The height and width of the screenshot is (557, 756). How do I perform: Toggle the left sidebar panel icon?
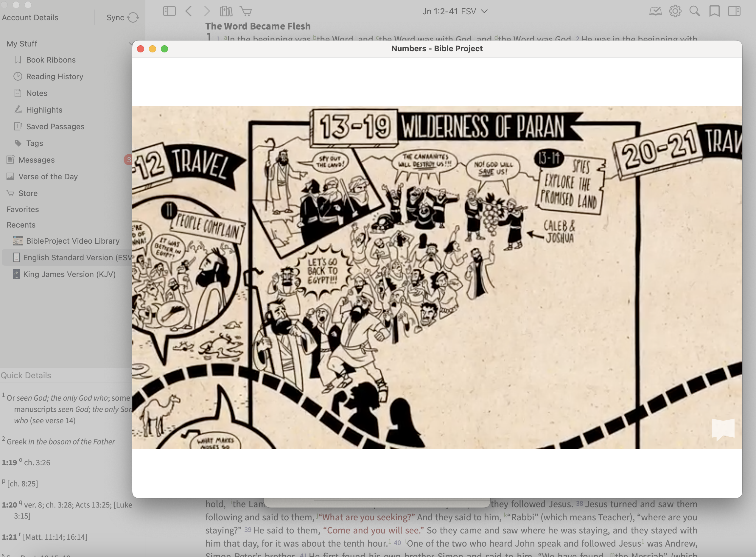[169, 11]
